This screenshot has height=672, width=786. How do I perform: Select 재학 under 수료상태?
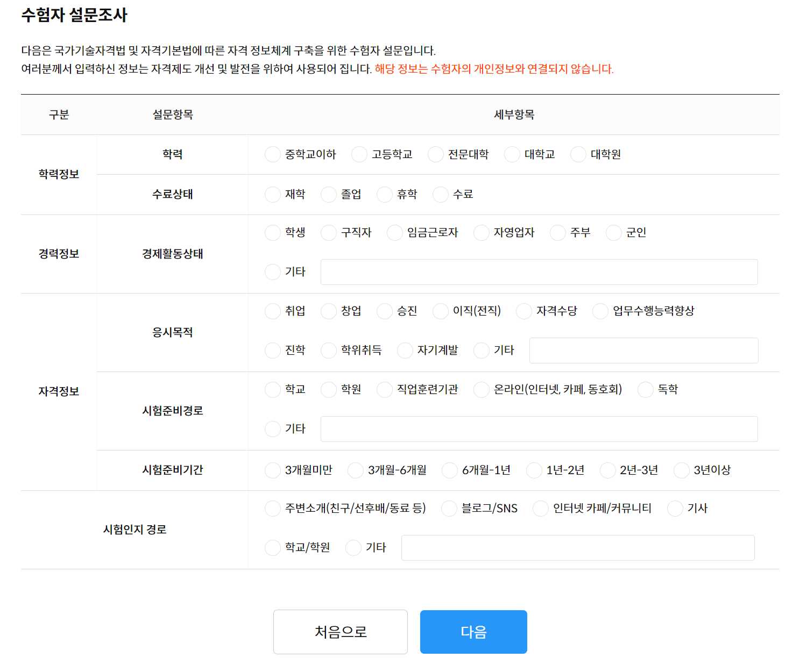click(272, 195)
